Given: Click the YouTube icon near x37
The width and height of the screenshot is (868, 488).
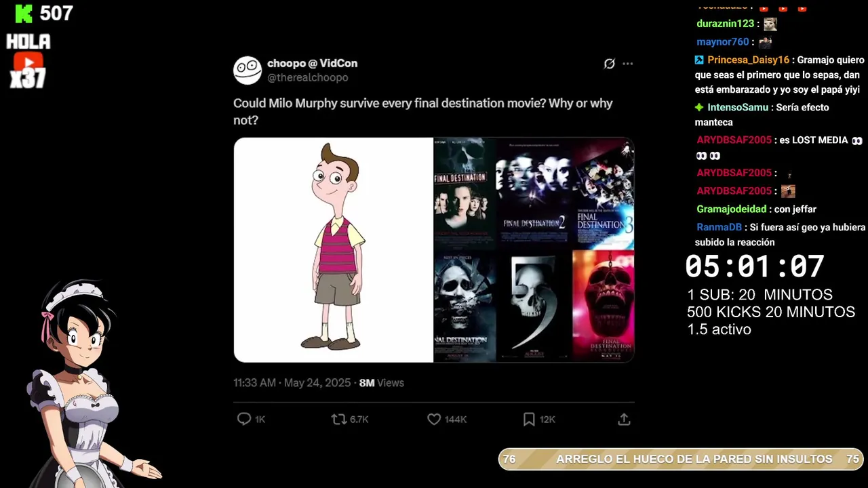Looking at the screenshot, I should click(28, 62).
